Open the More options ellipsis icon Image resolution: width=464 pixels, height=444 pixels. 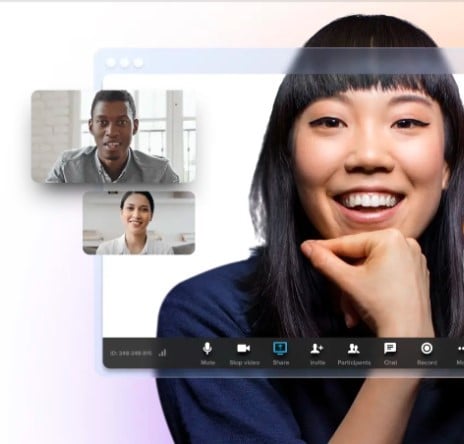[461, 349]
